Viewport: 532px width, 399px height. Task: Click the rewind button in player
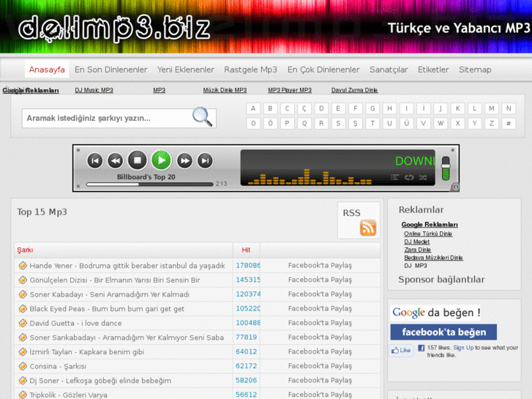[x=116, y=160]
